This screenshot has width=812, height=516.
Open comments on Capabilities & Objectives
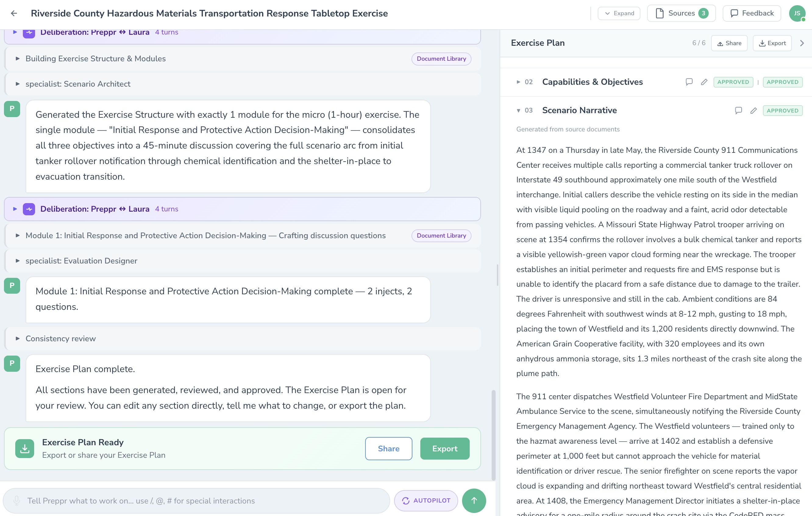[689, 82]
